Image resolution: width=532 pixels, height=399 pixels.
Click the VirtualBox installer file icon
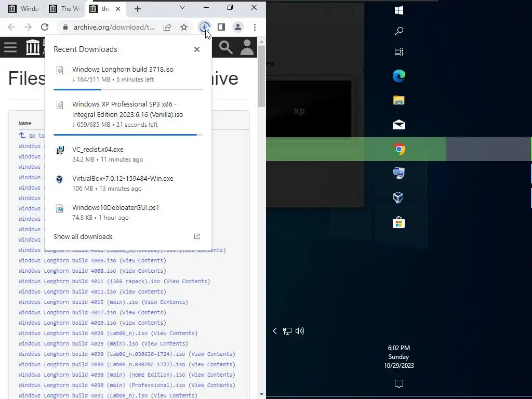pyautogui.click(x=59, y=179)
